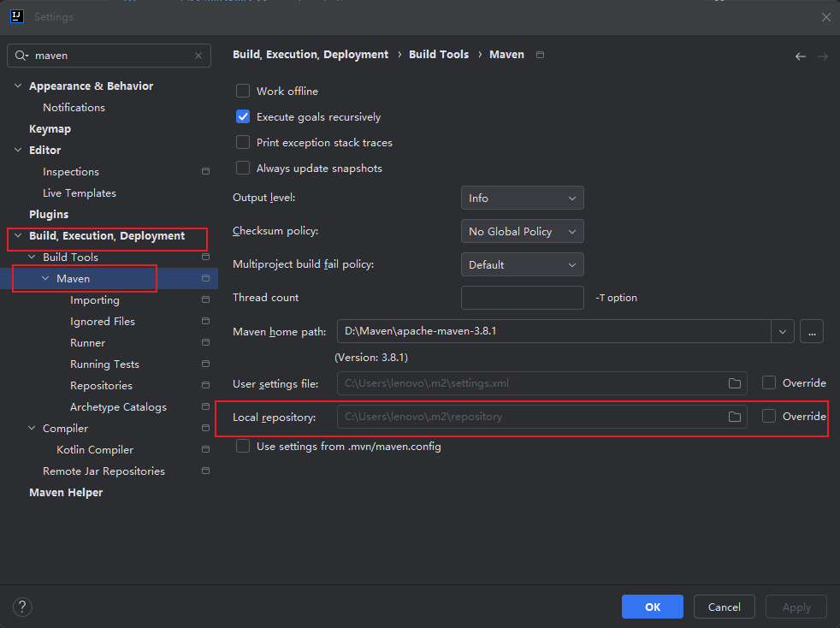Click project icon next to Remote Jar Repositories
This screenshot has height=628, width=840.
click(x=205, y=471)
